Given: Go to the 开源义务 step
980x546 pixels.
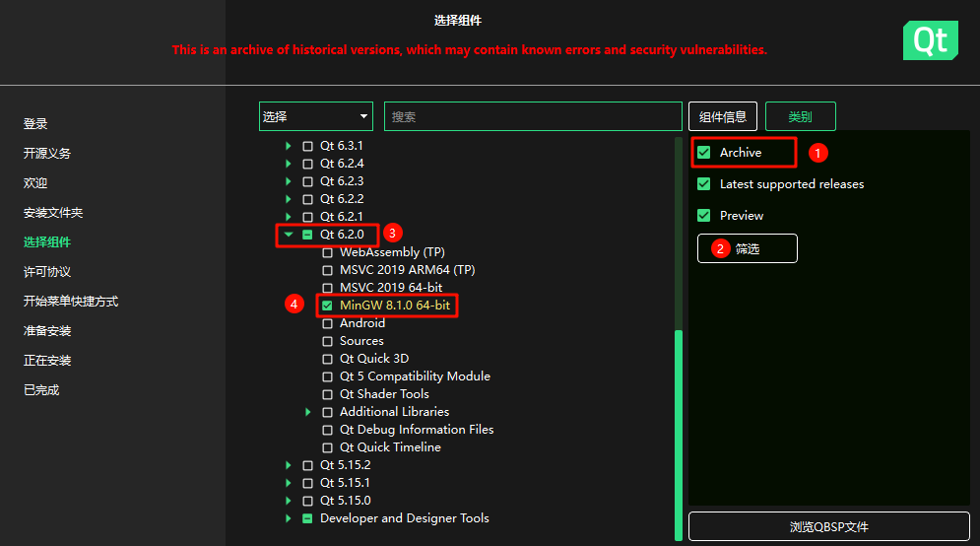Looking at the screenshot, I should click(x=47, y=153).
